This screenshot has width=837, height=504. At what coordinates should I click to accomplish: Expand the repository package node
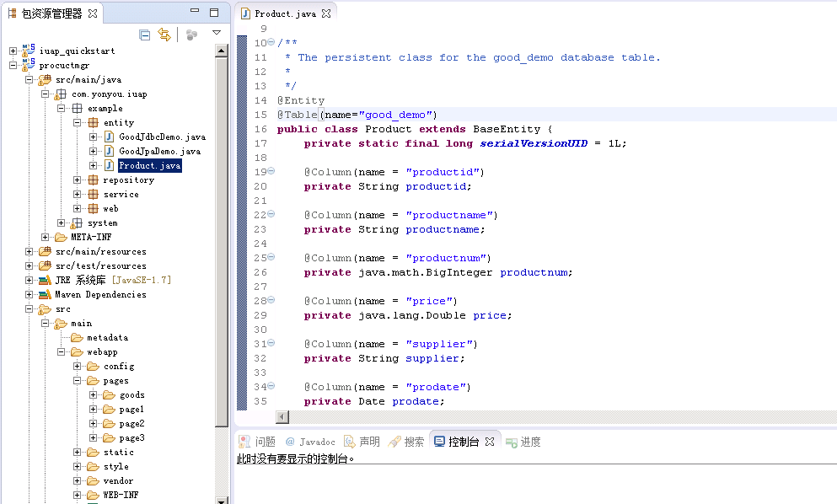click(x=78, y=180)
